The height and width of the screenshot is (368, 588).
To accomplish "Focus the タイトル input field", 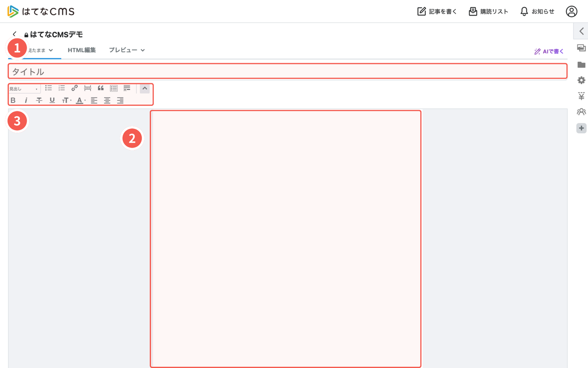I will pyautogui.click(x=288, y=71).
